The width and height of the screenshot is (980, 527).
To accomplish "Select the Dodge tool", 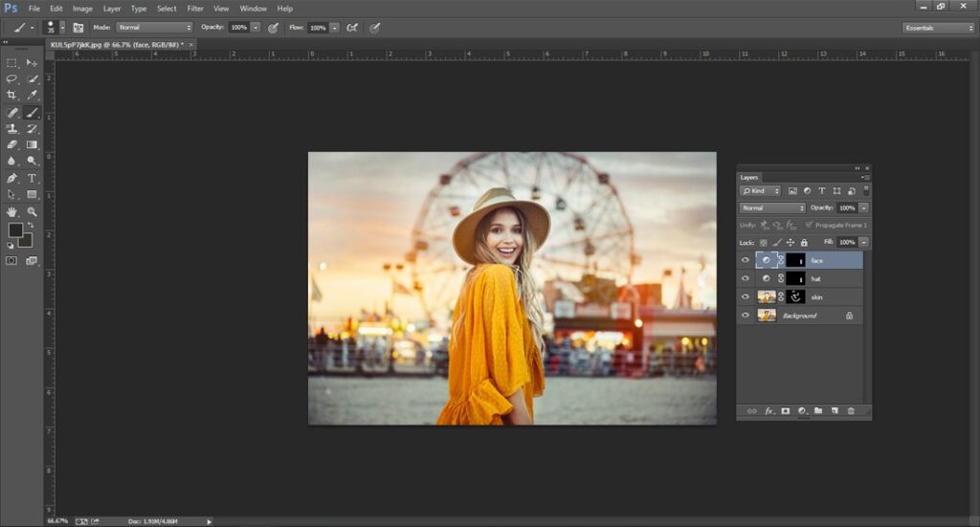I will tap(32, 161).
